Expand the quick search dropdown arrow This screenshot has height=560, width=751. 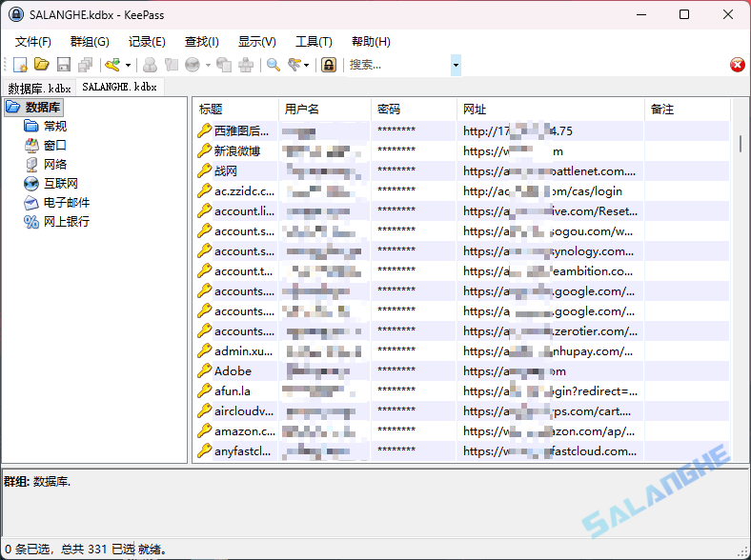pyautogui.click(x=456, y=65)
